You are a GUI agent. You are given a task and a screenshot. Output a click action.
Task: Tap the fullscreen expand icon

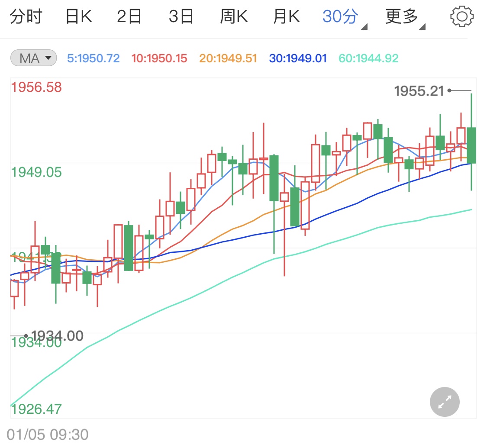[x=444, y=402]
